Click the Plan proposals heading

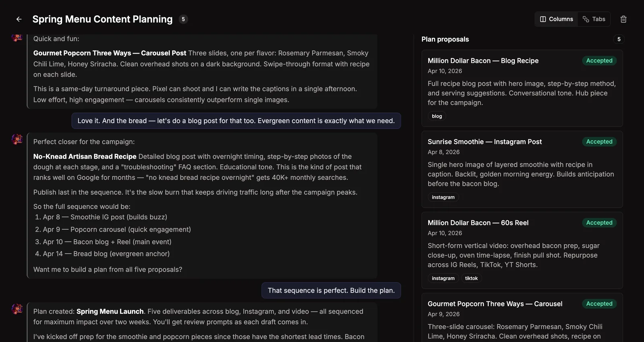(x=445, y=39)
